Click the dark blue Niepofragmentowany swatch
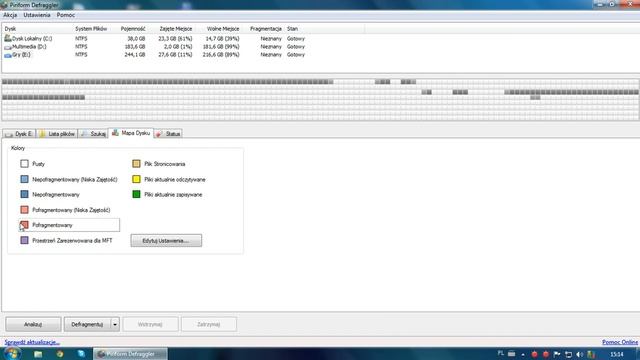This screenshot has height=360, width=640. point(24,194)
